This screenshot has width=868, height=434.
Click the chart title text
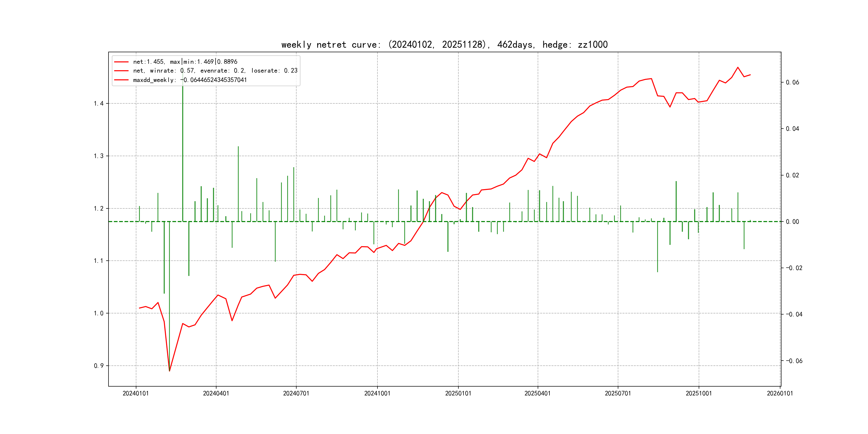coord(444,44)
